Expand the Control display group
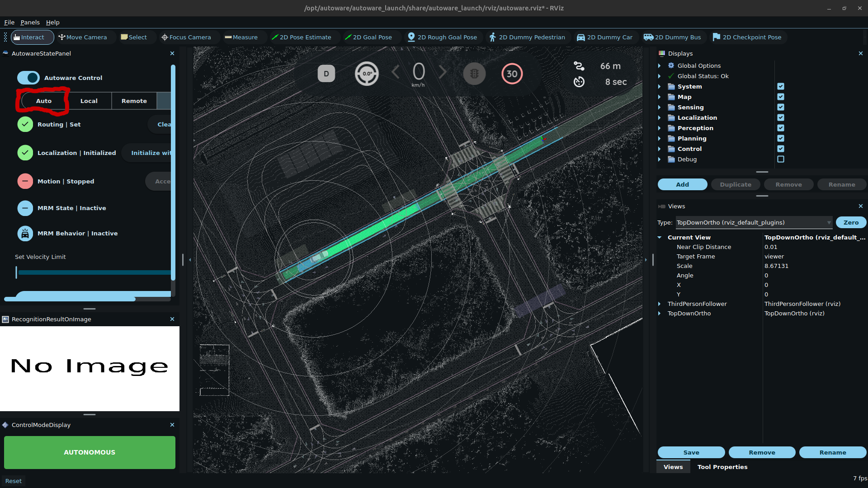Screen dimensions: 868x488 pos(660,149)
